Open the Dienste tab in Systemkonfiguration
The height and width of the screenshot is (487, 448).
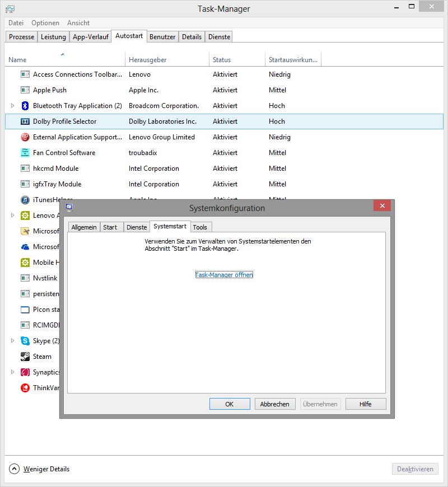tap(137, 227)
